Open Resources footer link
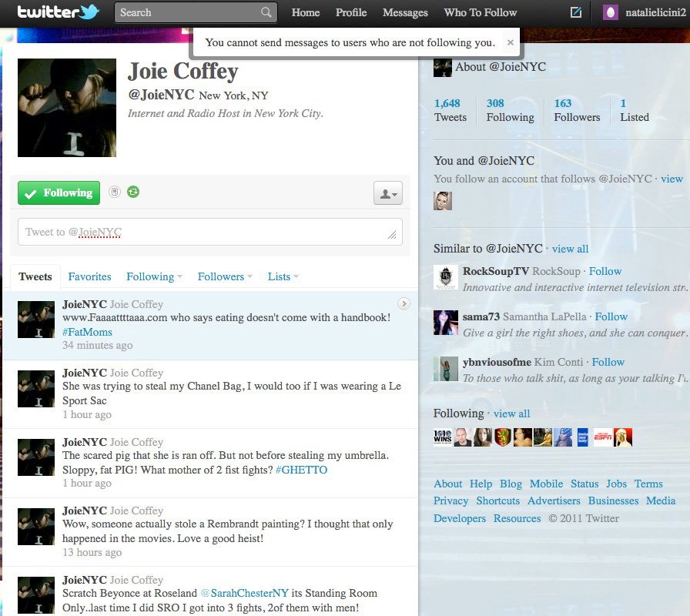 coord(517,518)
